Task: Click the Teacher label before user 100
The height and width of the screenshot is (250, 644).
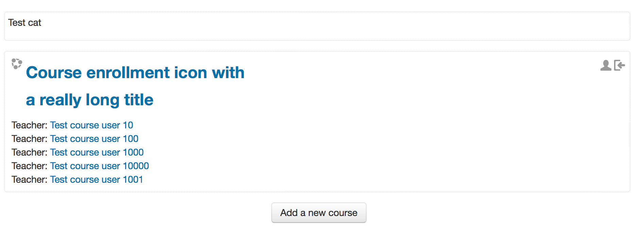Action: [x=30, y=139]
